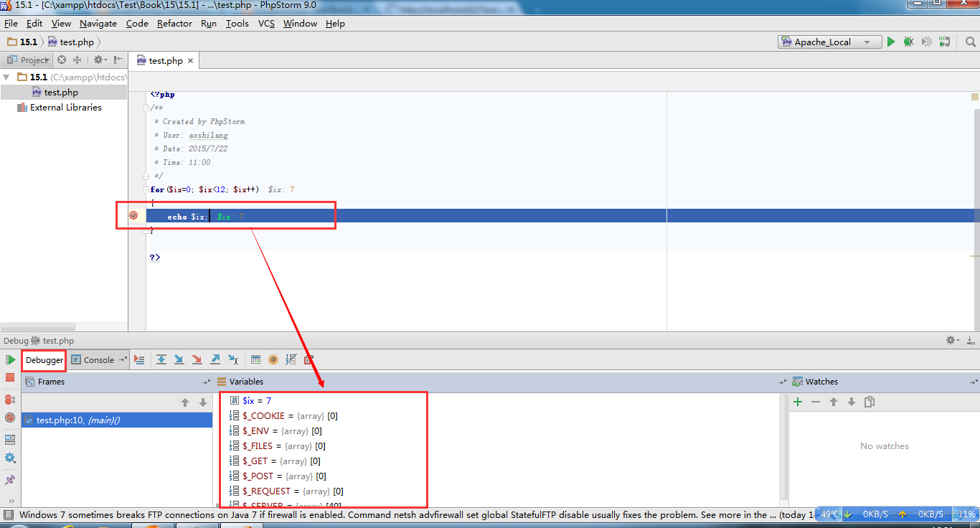Open the VCS menu
The width and height of the screenshot is (980, 528).
(266, 24)
